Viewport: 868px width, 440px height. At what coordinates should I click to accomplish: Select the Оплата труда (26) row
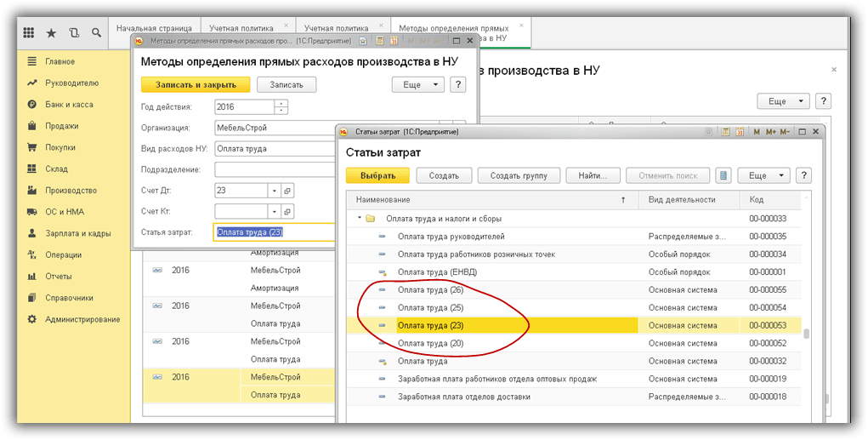pyautogui.click(x=575, y=290)
